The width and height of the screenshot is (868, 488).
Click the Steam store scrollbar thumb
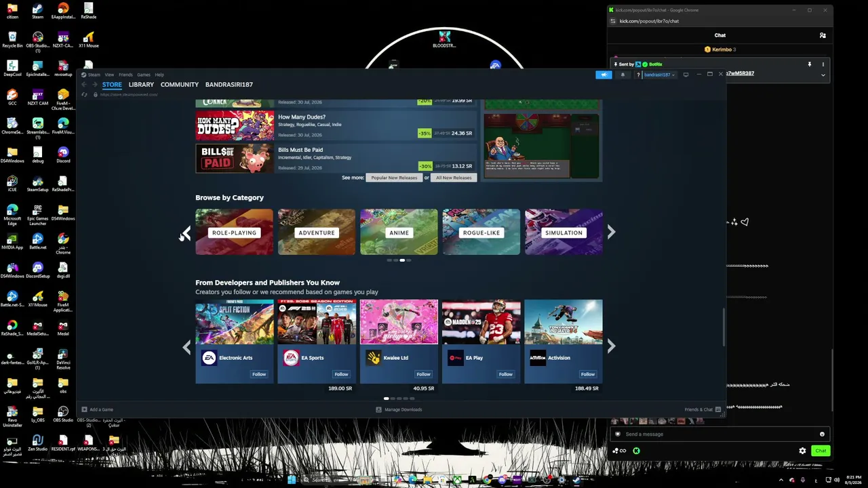723,327
